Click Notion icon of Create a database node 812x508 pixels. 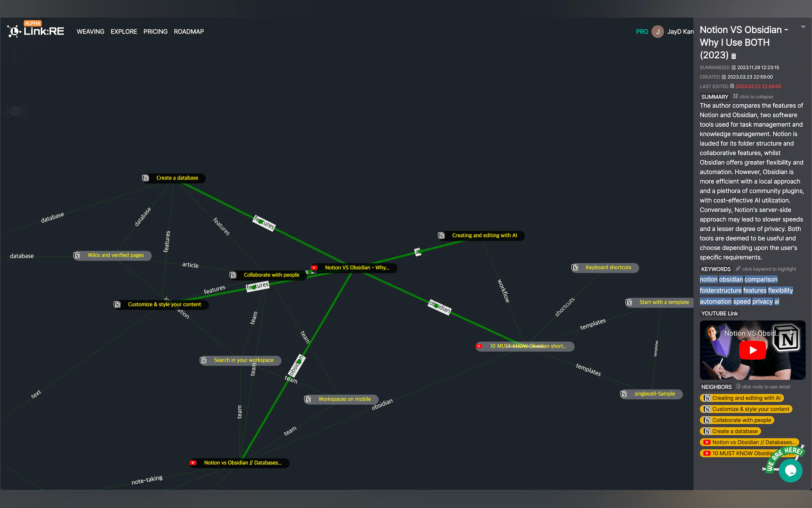click(145, 178)
